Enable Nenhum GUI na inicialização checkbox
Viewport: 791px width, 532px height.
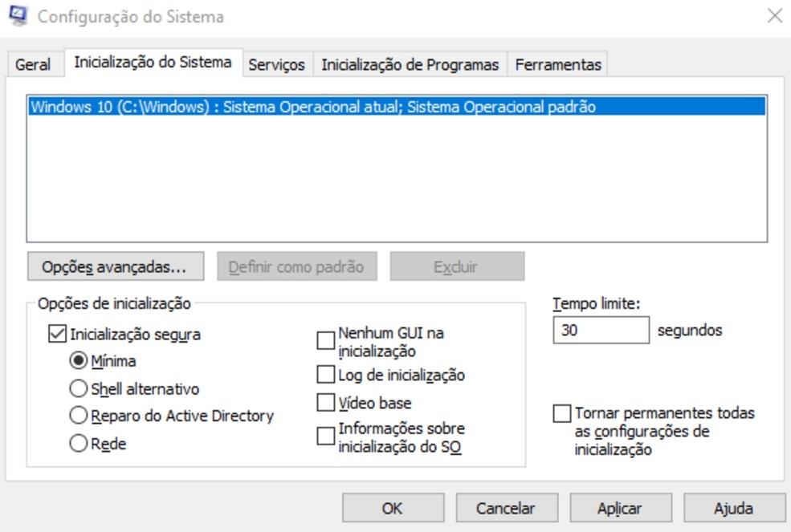[x=326, y=340]
